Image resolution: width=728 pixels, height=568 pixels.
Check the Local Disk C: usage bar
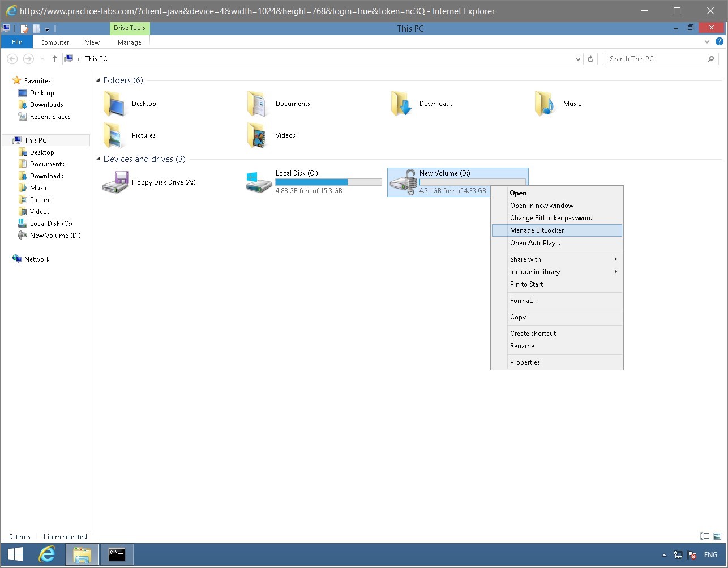click(328, 182)
